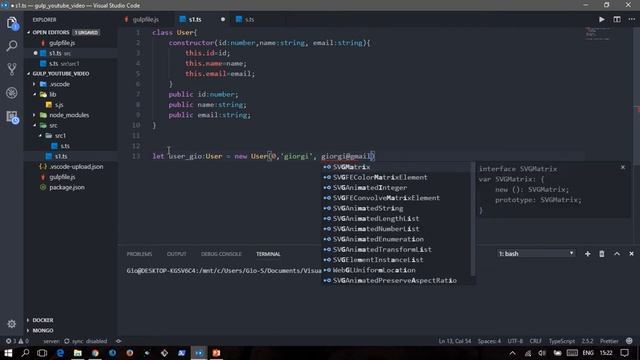The height and width of the screenshot is (360, 640).
Task: Choose the SVGMatrix suggestion
Action: tap(396, 167)
